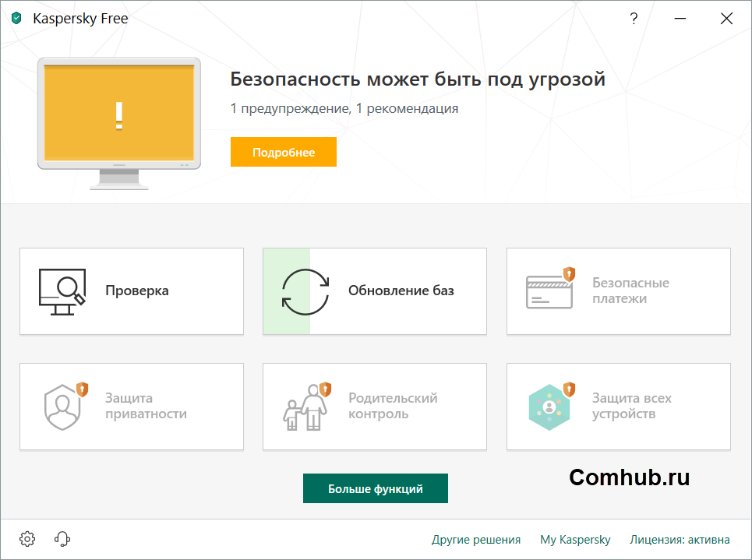Viewport: 752px width, 560px height.
Task: Close the Kaspersky Free window
Action: click(726, 18)
